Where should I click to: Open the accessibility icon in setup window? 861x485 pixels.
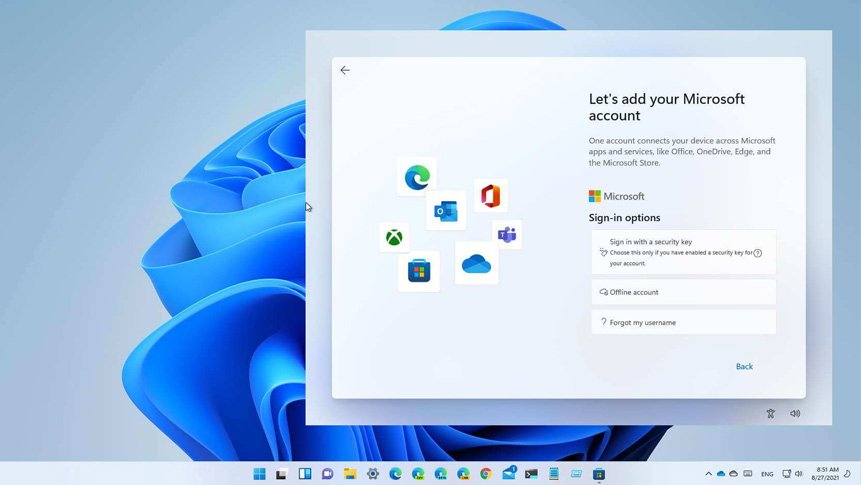coord(770,414)
